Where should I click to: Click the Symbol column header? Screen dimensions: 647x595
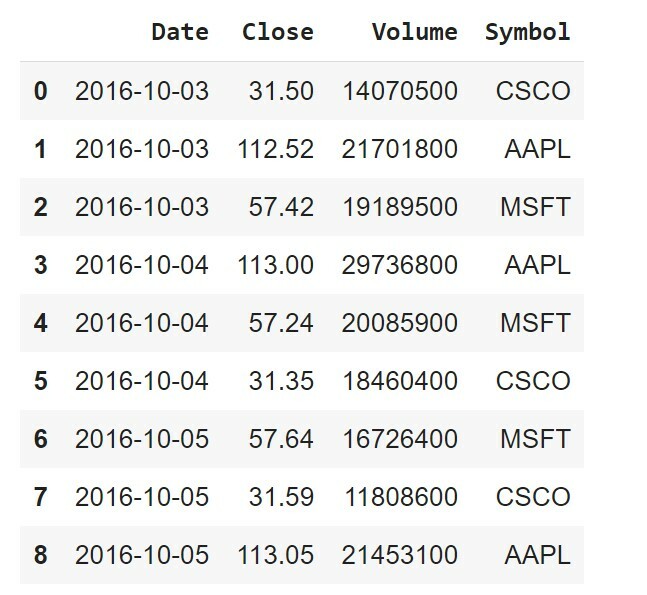pyautogui.click(x=528, y=33)
